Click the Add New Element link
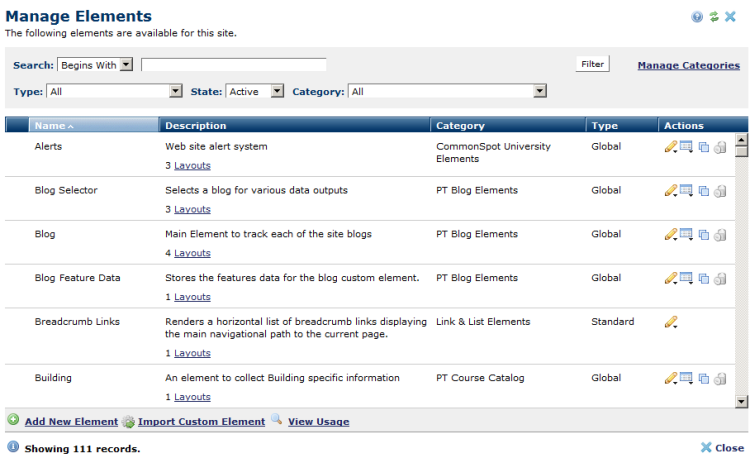 [x=71, y=422]
